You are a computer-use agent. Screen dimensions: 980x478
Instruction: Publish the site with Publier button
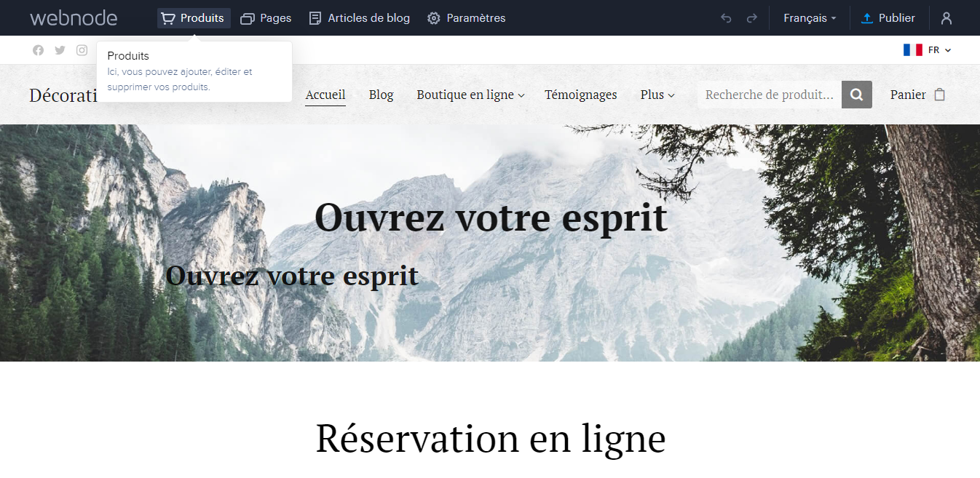point(888,18)
